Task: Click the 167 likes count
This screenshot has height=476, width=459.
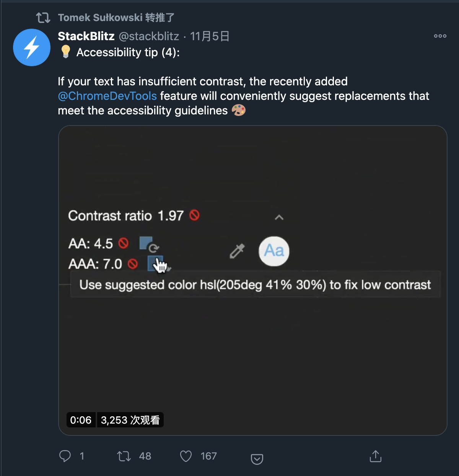Action: click(208, 456)
